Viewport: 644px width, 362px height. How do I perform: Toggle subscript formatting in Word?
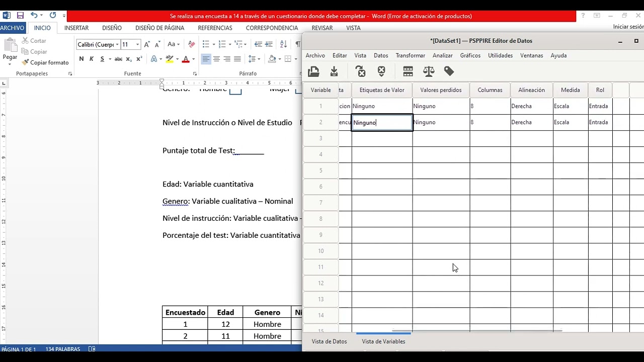click(129, 59)
